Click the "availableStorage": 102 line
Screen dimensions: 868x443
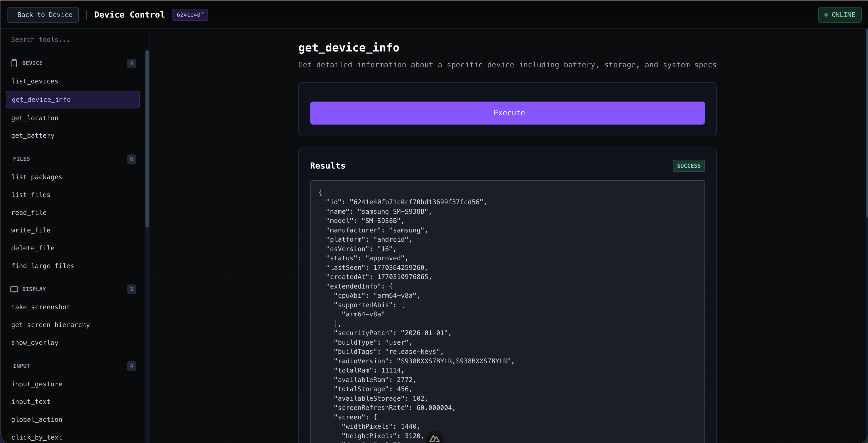tap(381, 398)
